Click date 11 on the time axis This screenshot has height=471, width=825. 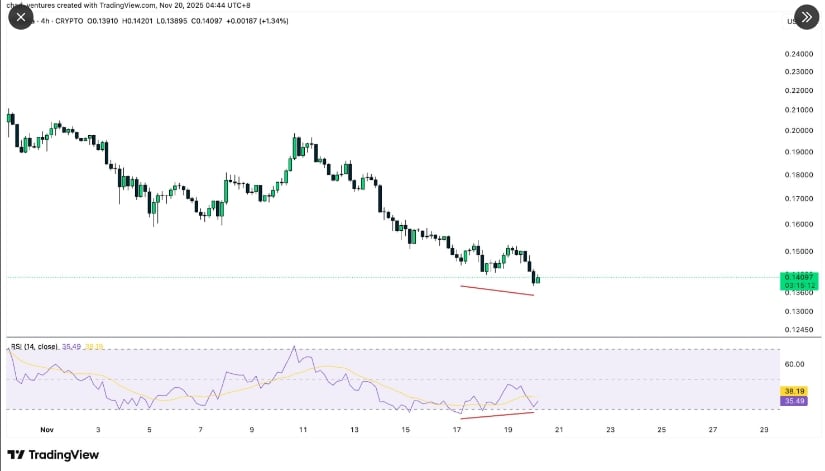click(303, 429)
